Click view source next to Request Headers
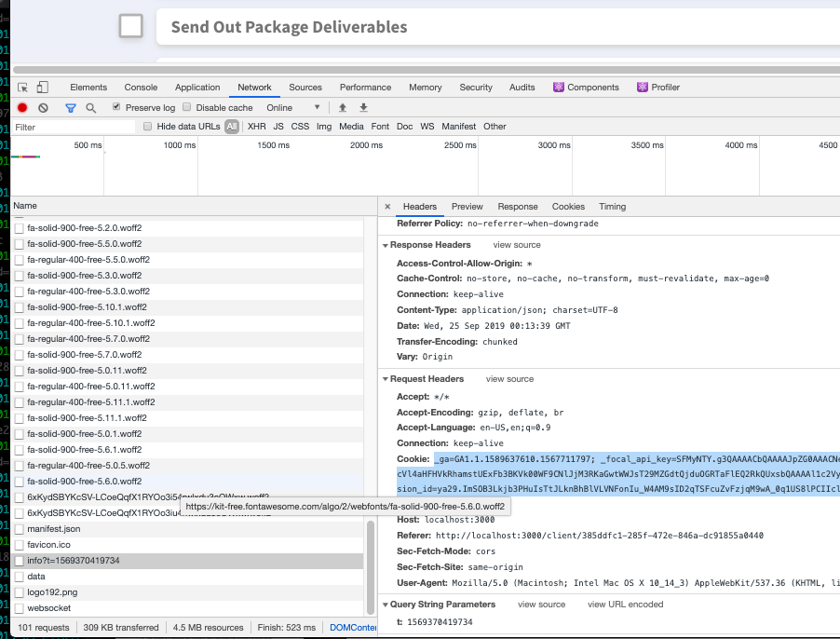The width and height of the screenshot is (840, 639). coord(509,379)
